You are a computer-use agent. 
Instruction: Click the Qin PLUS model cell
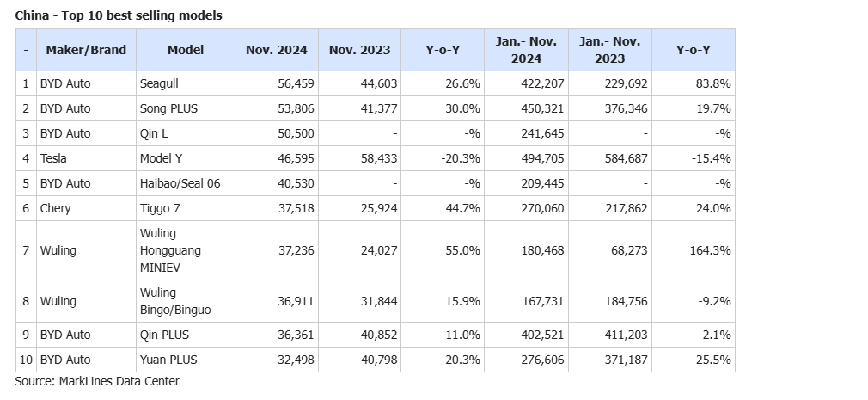(164, 335)
